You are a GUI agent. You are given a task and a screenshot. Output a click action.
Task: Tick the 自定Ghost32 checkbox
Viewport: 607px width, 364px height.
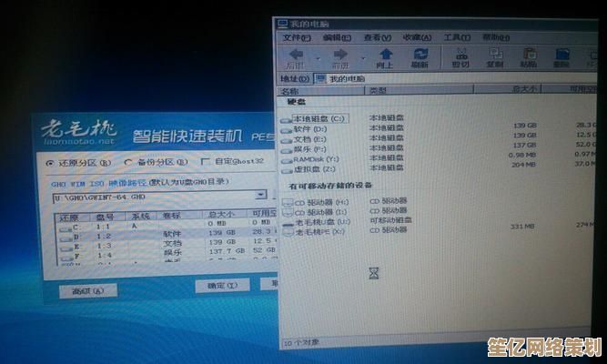point(205,161)
